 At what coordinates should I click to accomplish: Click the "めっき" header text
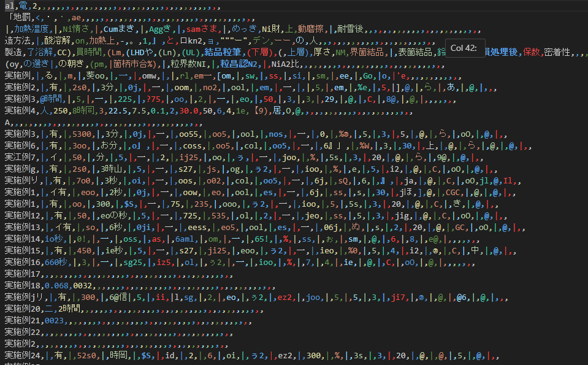(245, 29)
